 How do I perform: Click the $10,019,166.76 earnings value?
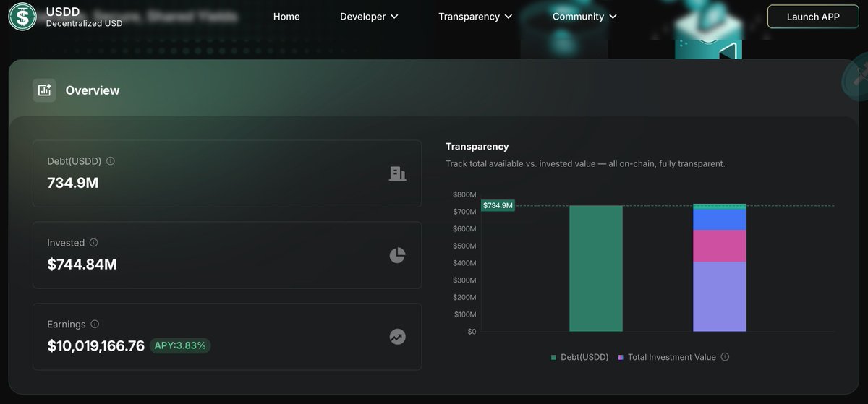(96, 346)
